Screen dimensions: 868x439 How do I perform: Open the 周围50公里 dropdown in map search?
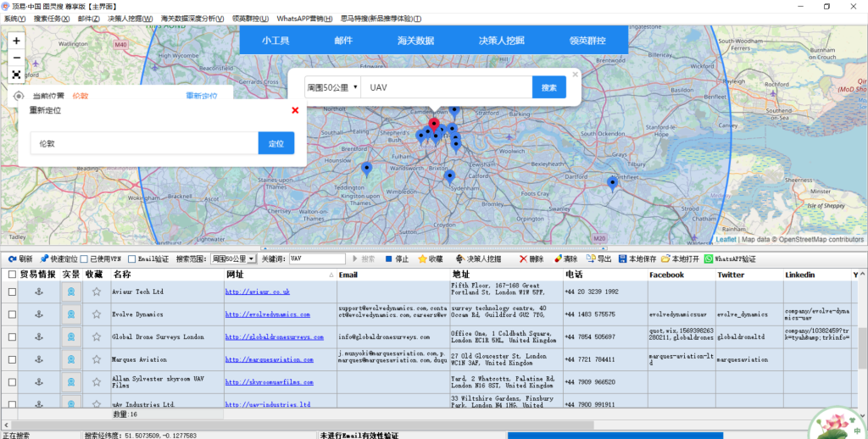[x=332, y=87]
